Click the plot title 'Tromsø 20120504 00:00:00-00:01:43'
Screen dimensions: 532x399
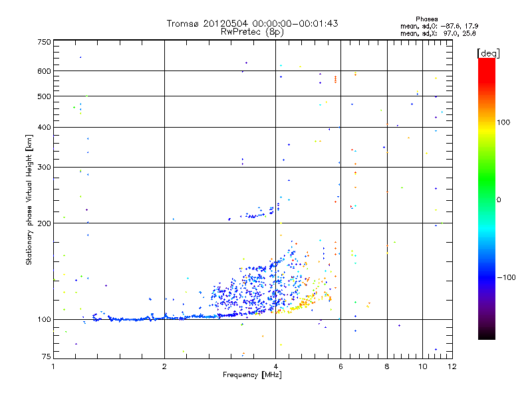[x=252, y=23]
